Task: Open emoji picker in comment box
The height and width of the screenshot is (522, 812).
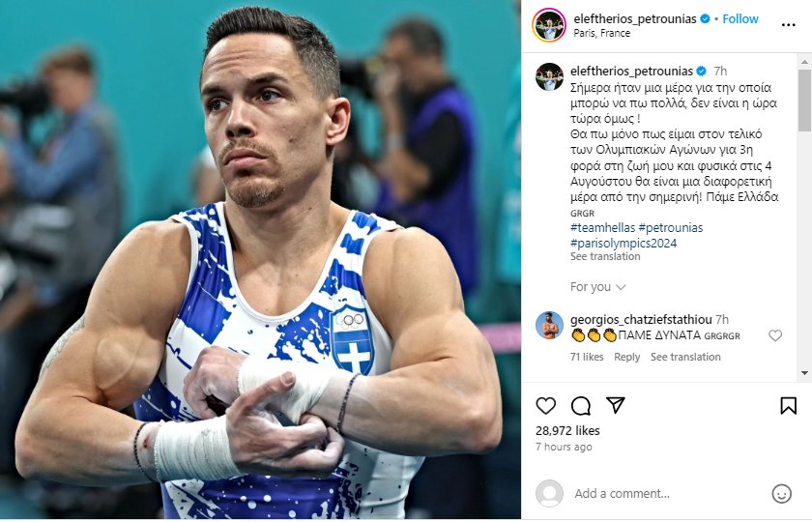Action: (x=781, y=494)
